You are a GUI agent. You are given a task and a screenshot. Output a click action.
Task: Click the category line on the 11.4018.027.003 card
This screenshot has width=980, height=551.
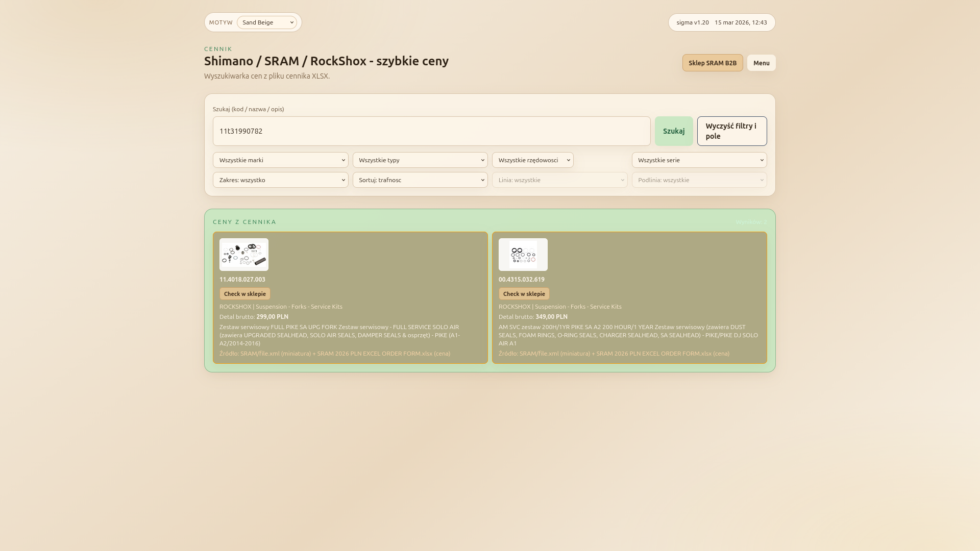(x=281, y=307)
